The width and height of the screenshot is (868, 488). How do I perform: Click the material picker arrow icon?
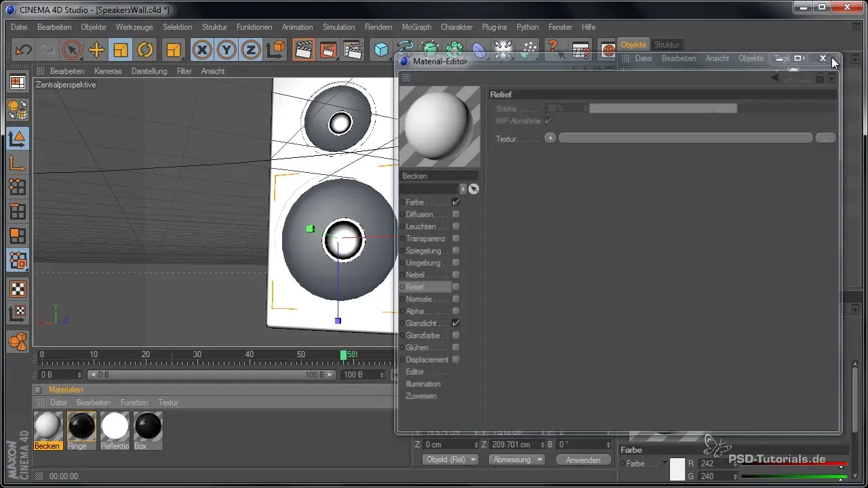473,189
